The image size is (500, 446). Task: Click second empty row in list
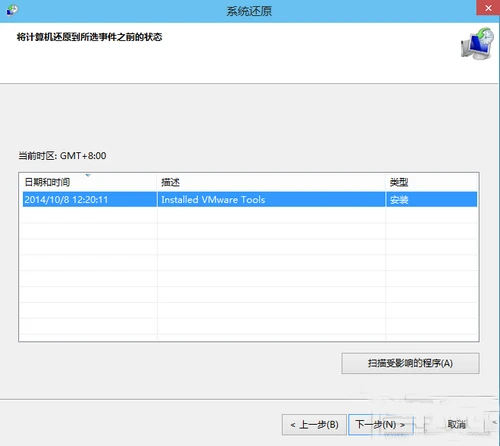point(249,231)
